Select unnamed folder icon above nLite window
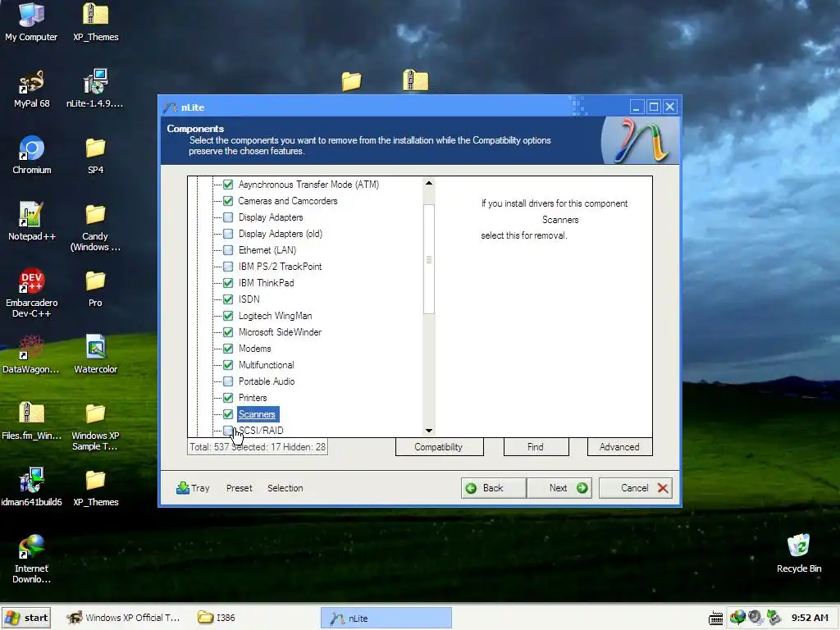The width and height of the screenshot is (840, 630). (x=351, y=81)
